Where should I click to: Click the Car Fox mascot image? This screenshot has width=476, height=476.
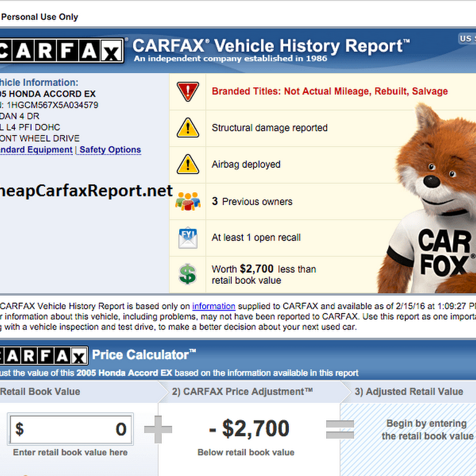426,199
